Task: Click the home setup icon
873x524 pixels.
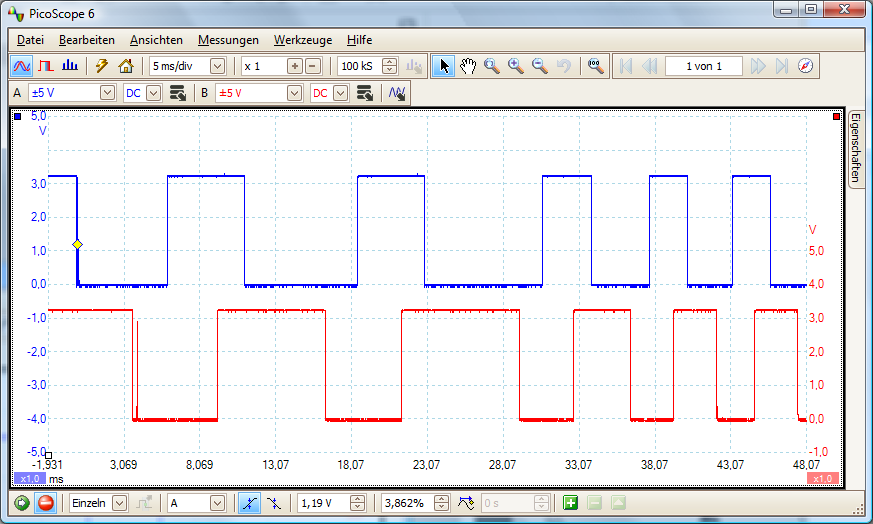Action: coord(125,66)
